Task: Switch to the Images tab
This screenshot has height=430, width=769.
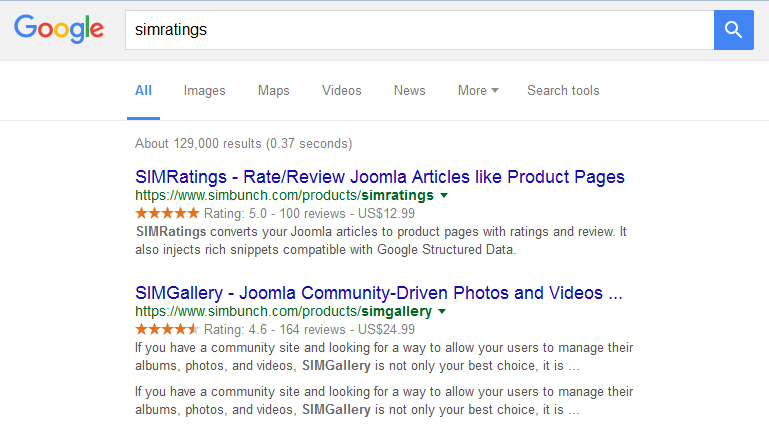Action: [x=205, y=91]
